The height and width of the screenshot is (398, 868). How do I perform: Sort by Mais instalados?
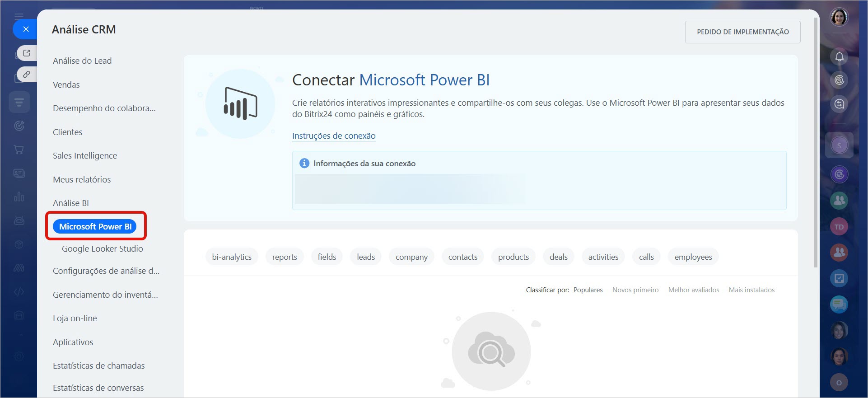[751, 290]
